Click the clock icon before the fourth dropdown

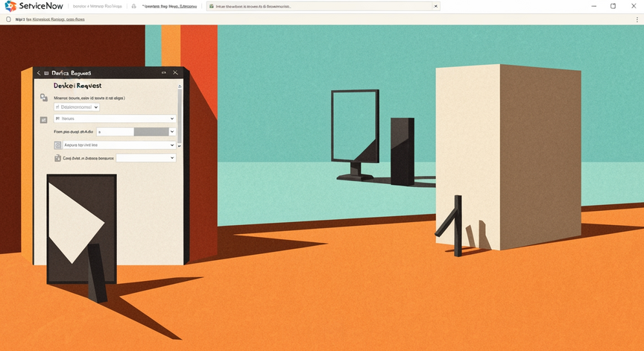click(58, 145)
